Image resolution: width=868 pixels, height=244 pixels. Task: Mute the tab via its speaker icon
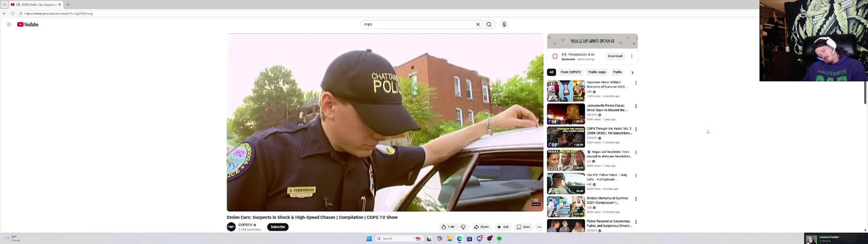(18, 4)
